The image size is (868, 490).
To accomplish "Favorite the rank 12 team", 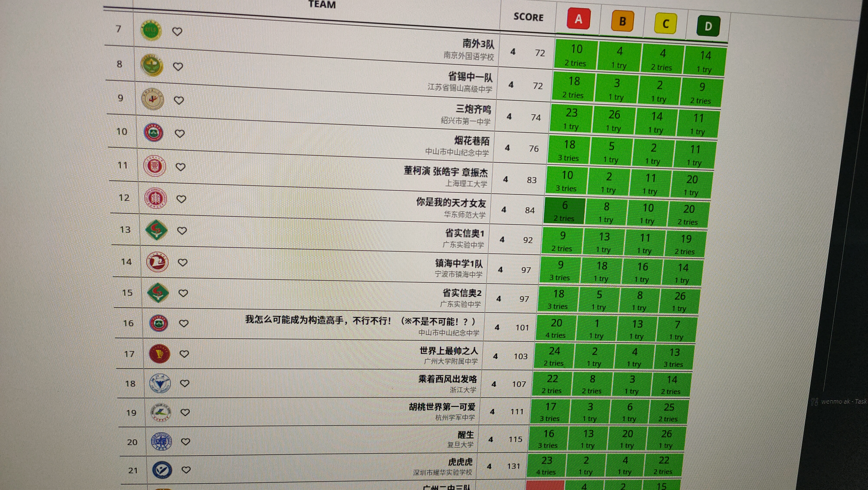I will coord(181,199).
